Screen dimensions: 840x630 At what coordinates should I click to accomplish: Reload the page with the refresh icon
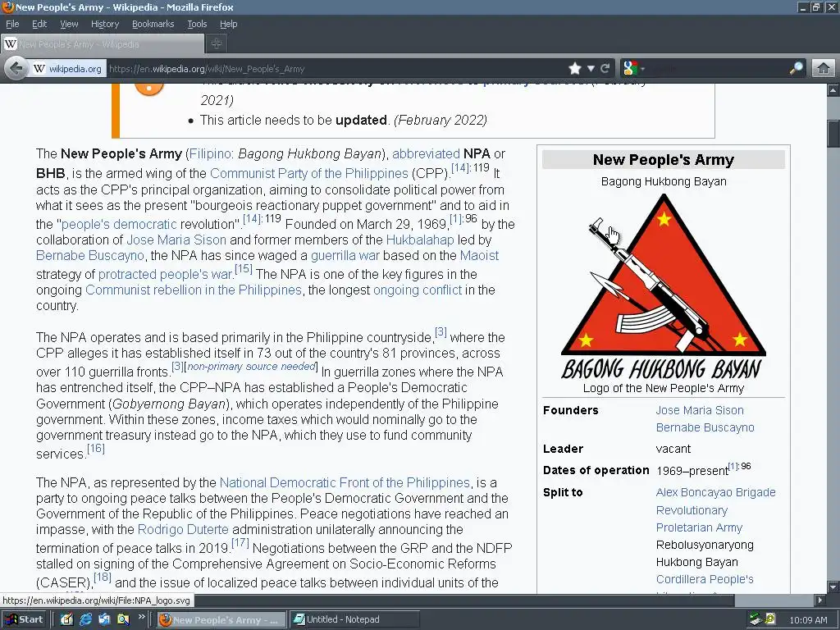click(x=605, y=69)
